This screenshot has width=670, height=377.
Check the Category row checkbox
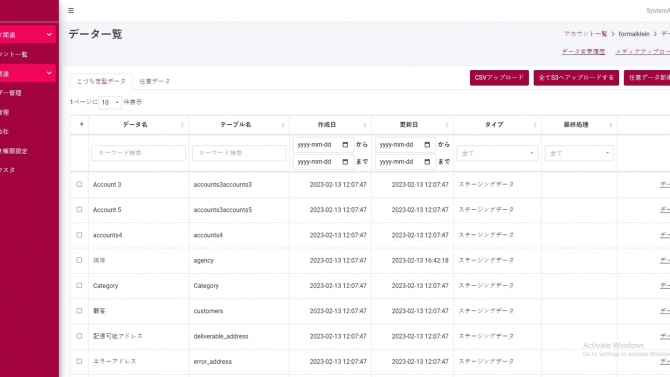[x=79, y=285]
